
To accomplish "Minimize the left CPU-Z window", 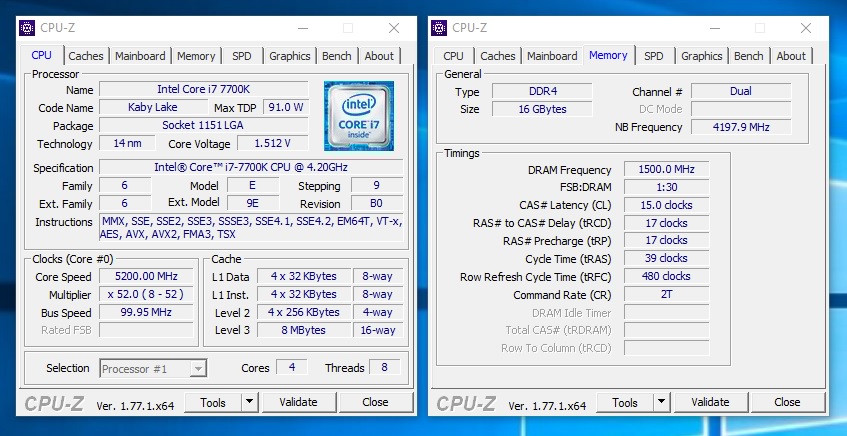I will (x=303, y=28).
